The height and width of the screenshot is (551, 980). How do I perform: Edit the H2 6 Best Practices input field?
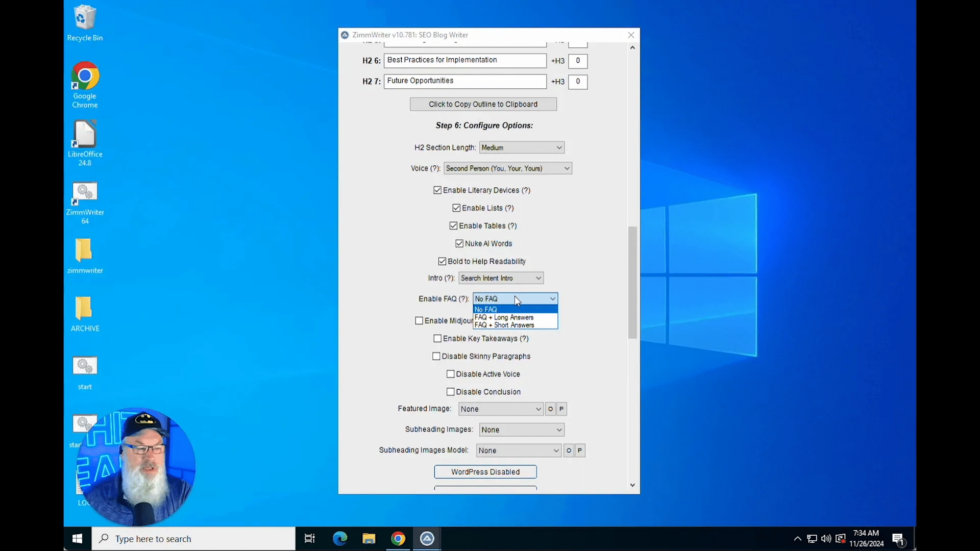467,60
